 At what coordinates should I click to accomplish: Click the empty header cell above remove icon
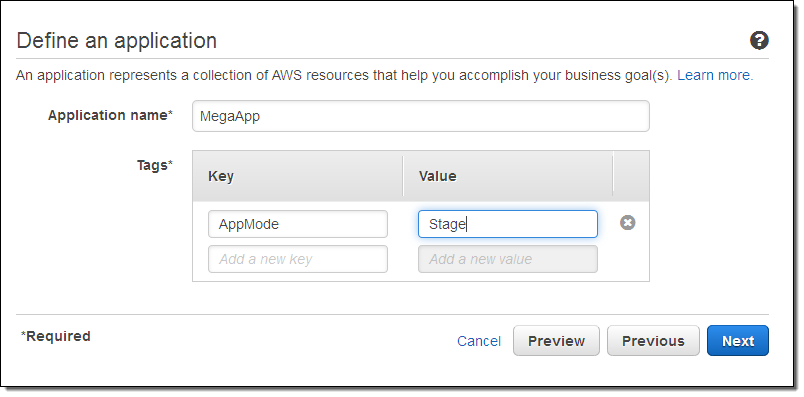coord(631,176)
